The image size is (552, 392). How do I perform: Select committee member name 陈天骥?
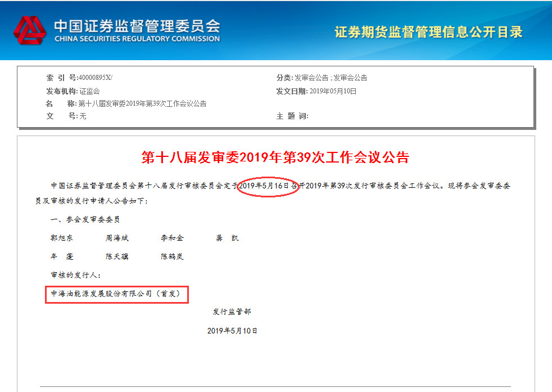[x=117, y=256]
